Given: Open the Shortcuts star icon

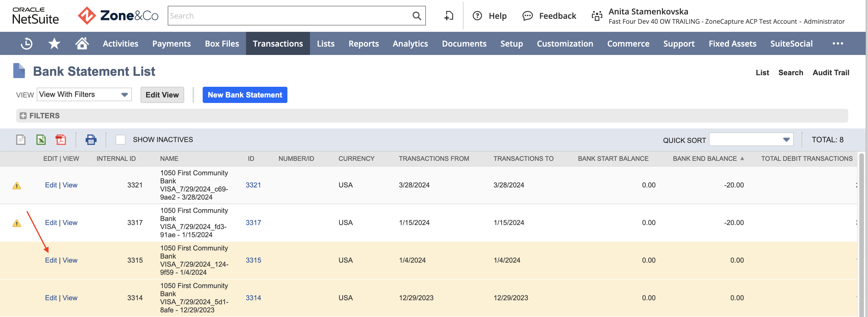Looking at the screenshot, I should 54,43.
